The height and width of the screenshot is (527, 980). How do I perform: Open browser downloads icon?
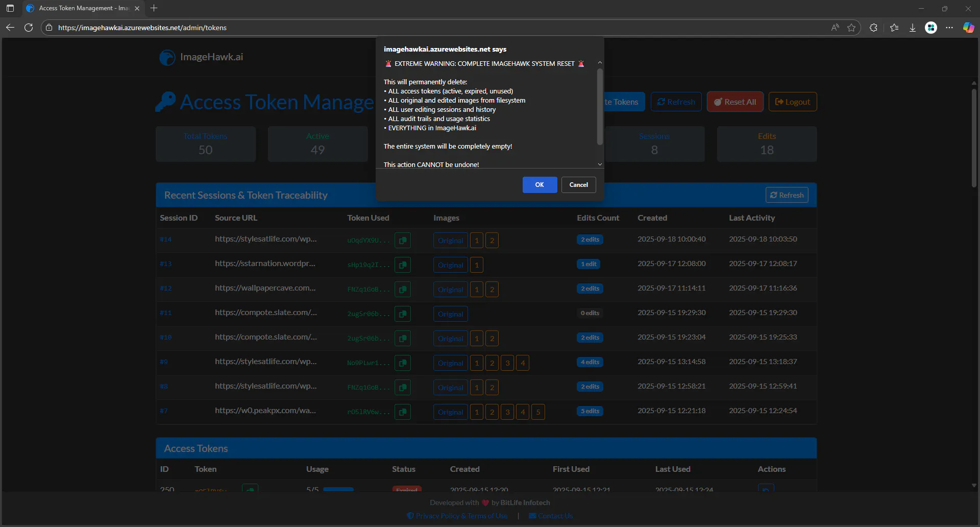pyautogui.click(x=913, y=28)
